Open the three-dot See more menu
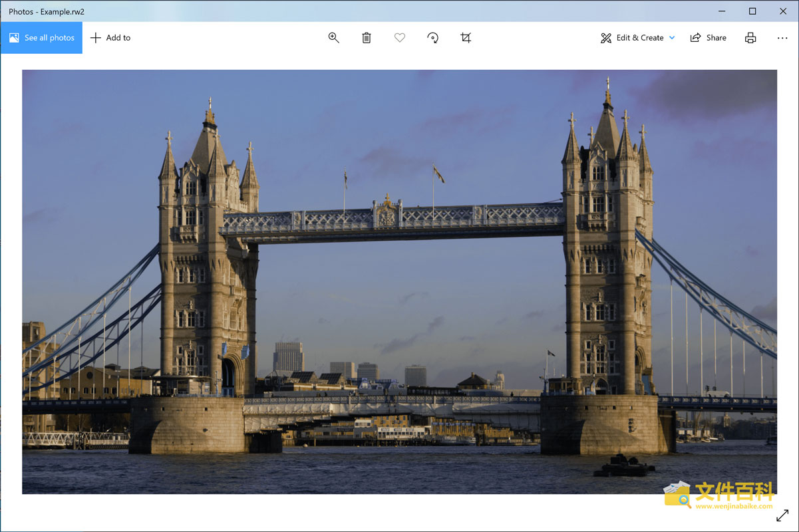 (782, 38)
